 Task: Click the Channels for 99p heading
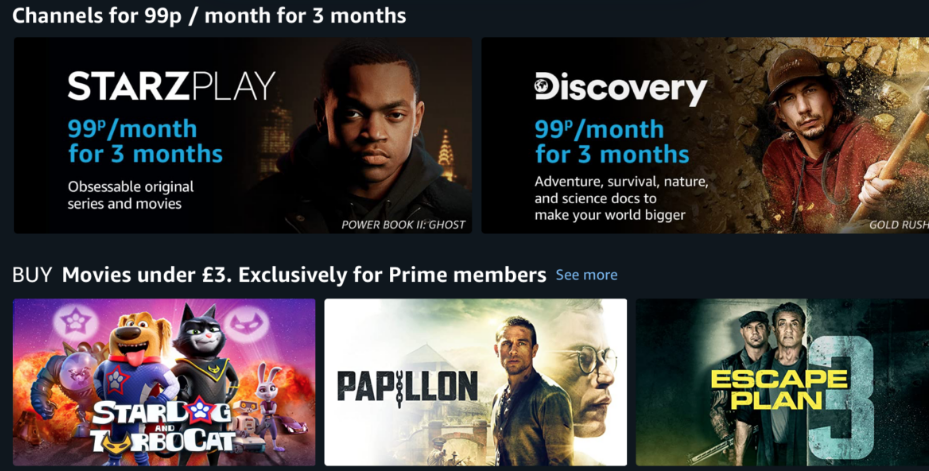coord(209,15)
